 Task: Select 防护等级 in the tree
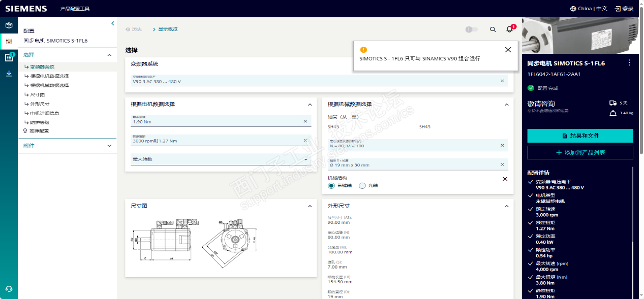coord(40,122)
